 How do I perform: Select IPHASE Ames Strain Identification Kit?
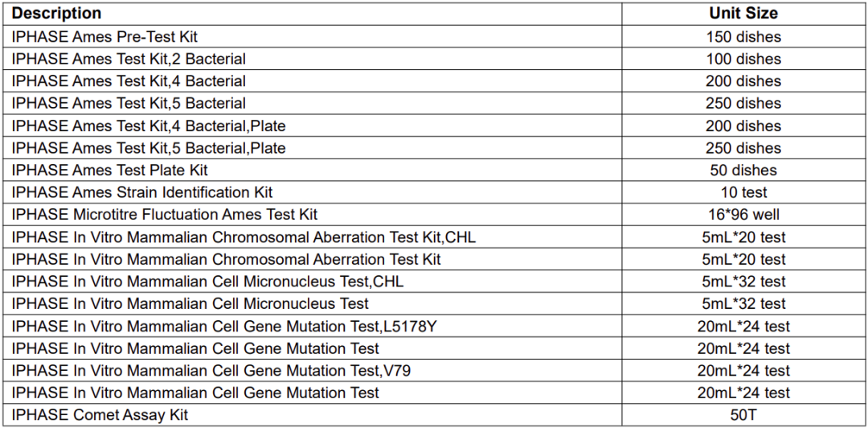click(142, 192)
